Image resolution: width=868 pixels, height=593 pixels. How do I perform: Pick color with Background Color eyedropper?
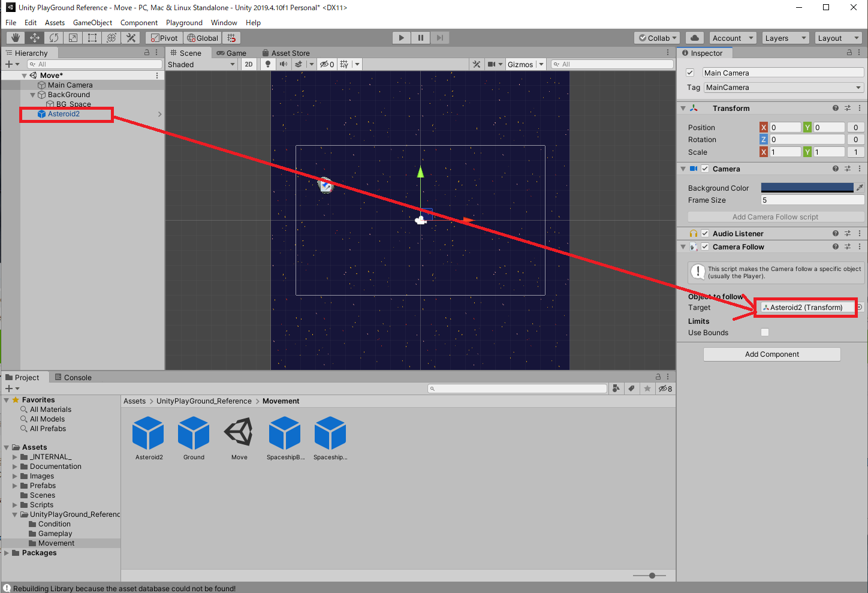[860, 188]
